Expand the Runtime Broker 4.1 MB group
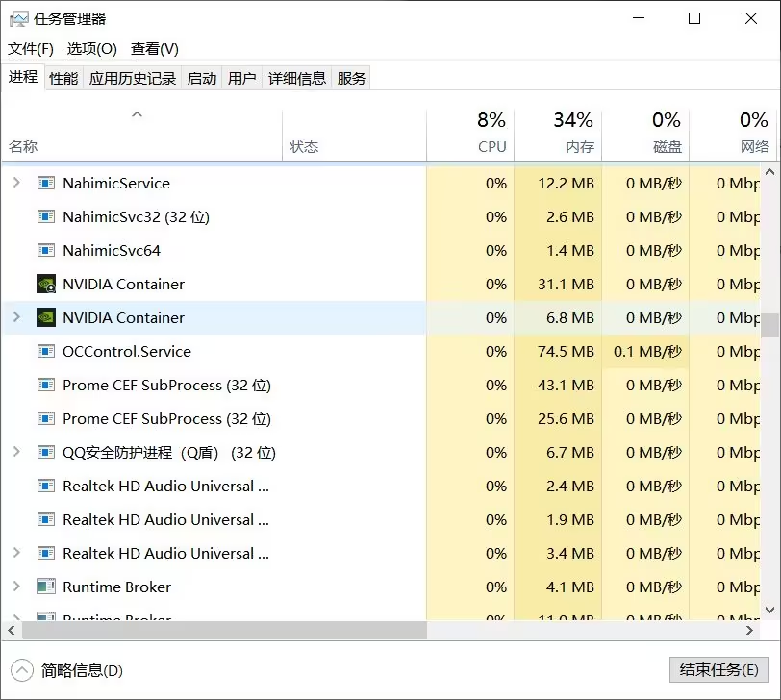 16,587
